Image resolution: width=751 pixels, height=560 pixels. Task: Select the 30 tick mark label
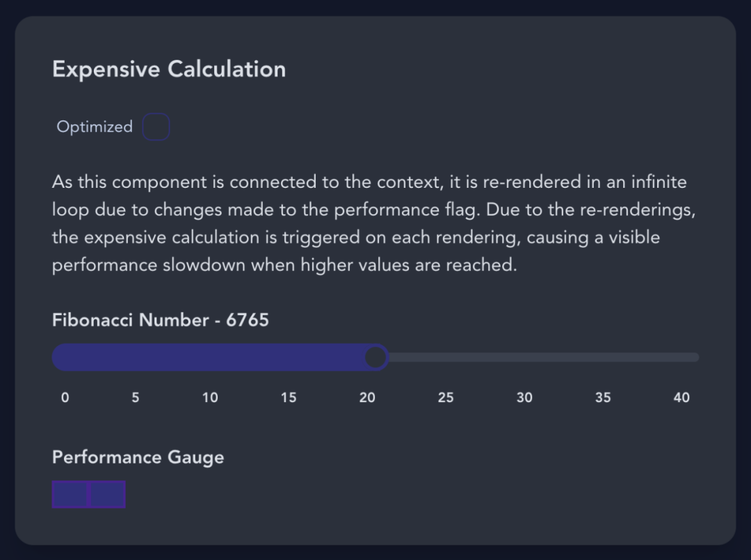click(524, 397)
